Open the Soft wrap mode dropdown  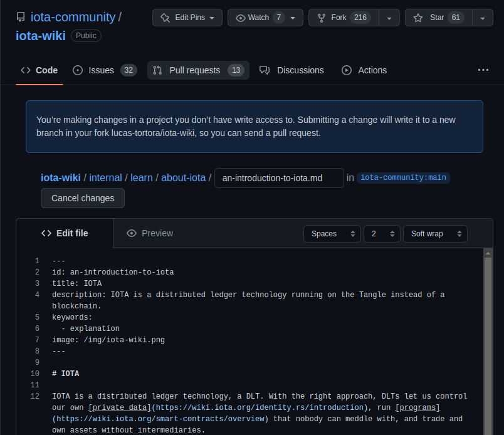435,234
